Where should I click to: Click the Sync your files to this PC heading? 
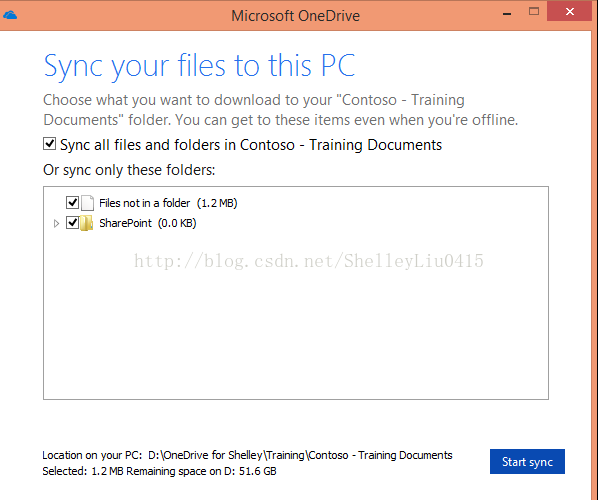click(199, 66)
